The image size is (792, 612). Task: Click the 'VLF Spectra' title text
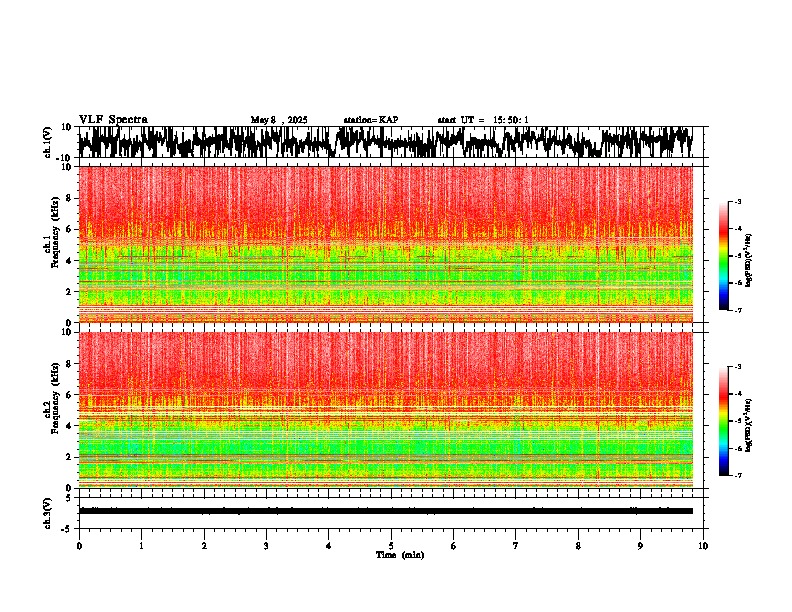click(x=113, y=120)
